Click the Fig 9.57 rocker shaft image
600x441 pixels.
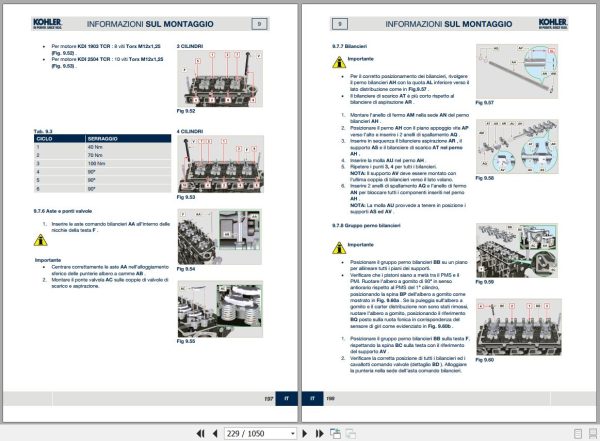pyautogui.click(x=517, y=71)
